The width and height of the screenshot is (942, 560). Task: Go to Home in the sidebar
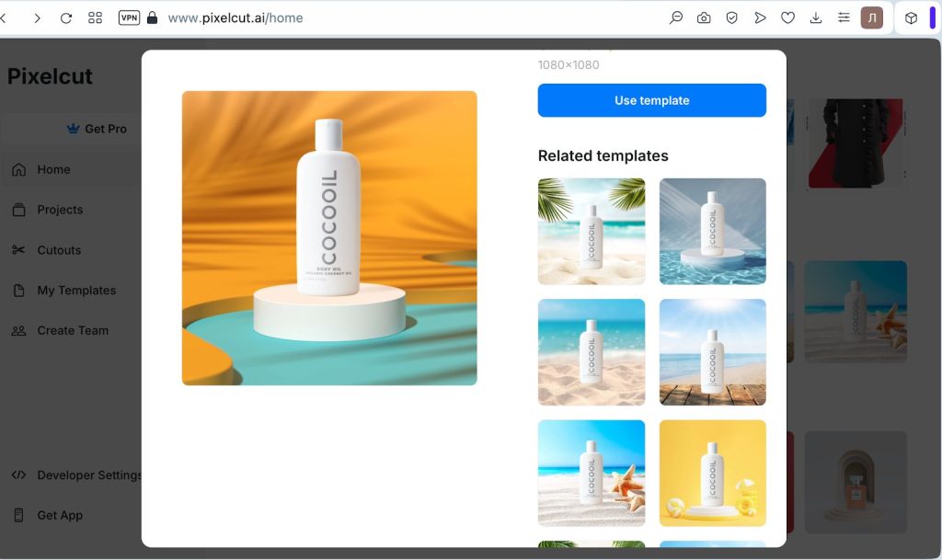point(53,169)
